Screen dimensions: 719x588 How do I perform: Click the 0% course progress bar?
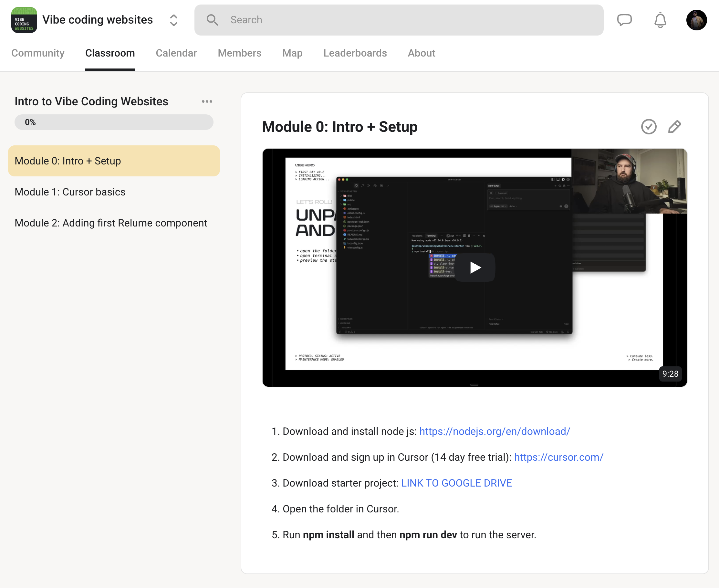tap(114, 122)
